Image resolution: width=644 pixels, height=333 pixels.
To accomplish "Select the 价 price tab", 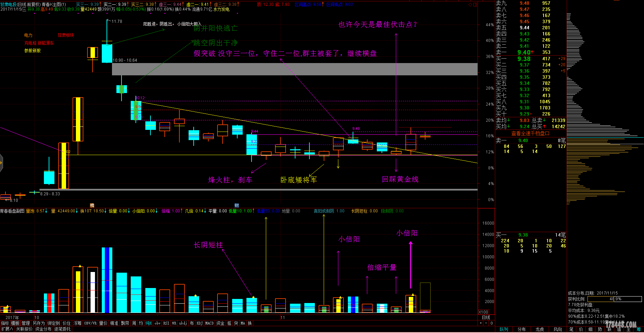I will click(x=581, y=329).
